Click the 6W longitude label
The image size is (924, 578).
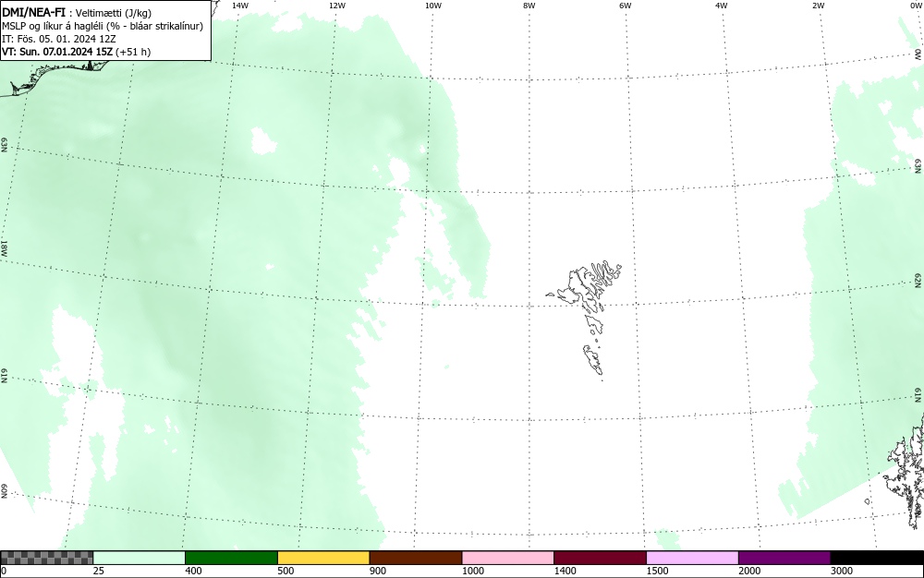626,6
